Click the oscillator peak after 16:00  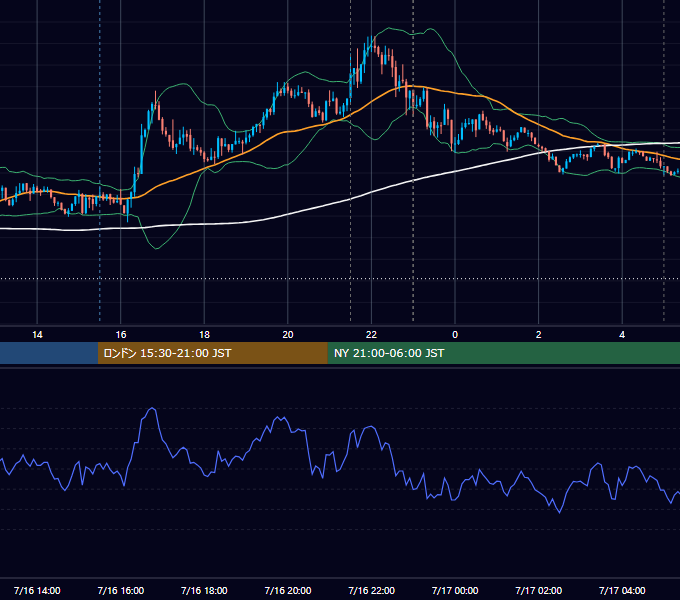[152, 408]
